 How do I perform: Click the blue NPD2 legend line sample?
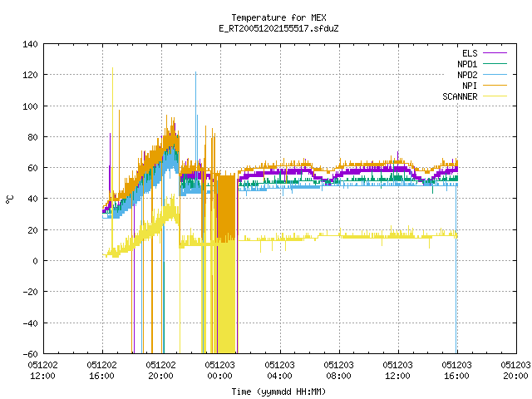click(x=495, y=74)
